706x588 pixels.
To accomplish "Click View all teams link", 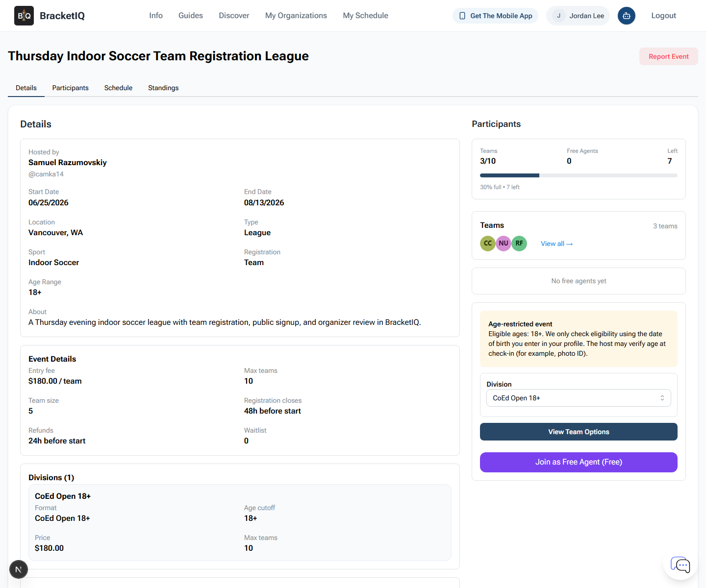I will coord(556,244).
